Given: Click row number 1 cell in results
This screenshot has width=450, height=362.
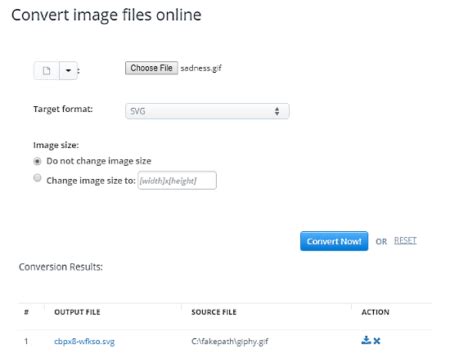Looking at the screenshot, I should [x=26, y=341].
